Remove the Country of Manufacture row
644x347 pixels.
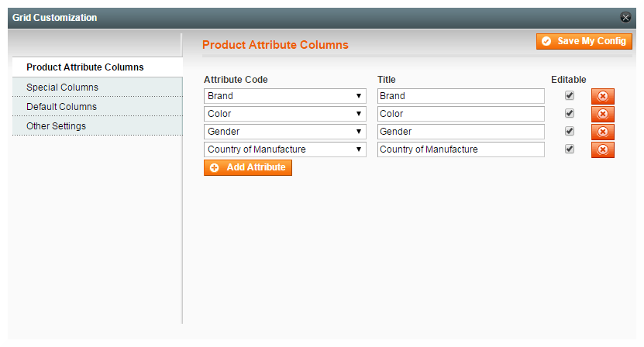602,149
